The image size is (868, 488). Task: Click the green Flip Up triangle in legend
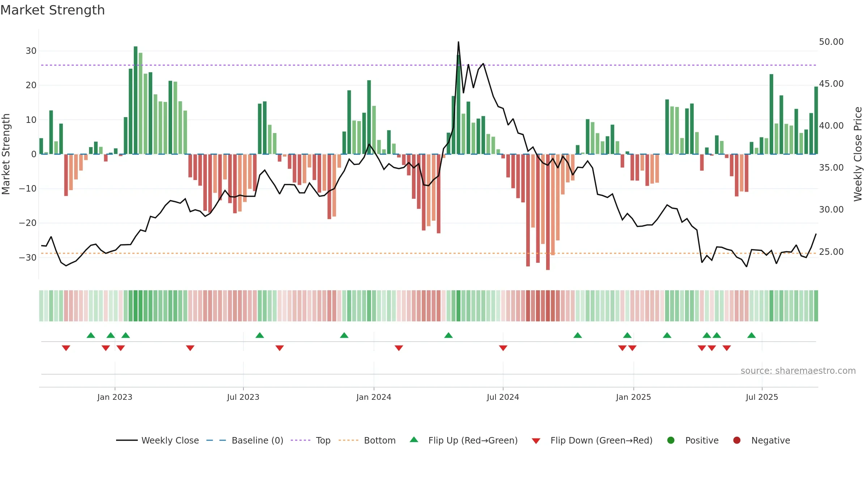pos(414,440)
